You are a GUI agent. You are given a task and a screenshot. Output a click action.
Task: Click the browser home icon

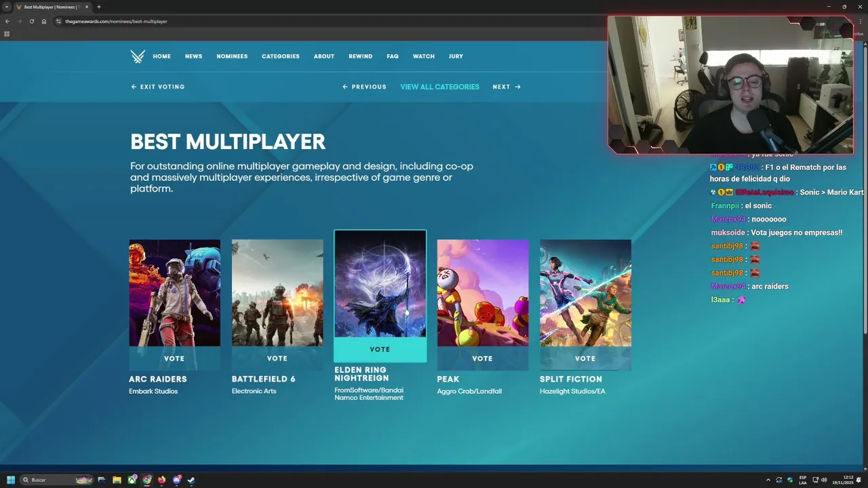point(44,21)
